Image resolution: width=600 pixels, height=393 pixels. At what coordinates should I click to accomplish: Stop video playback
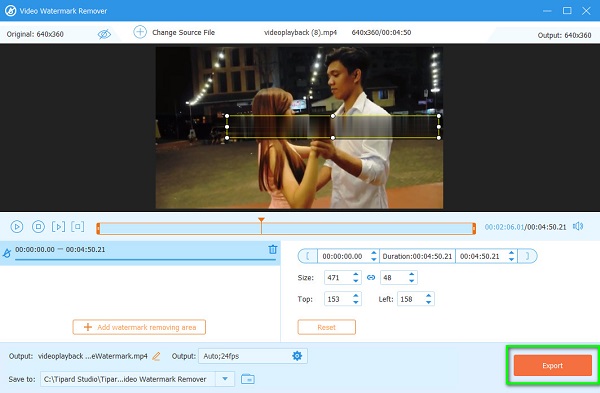(x=38, y=227)
